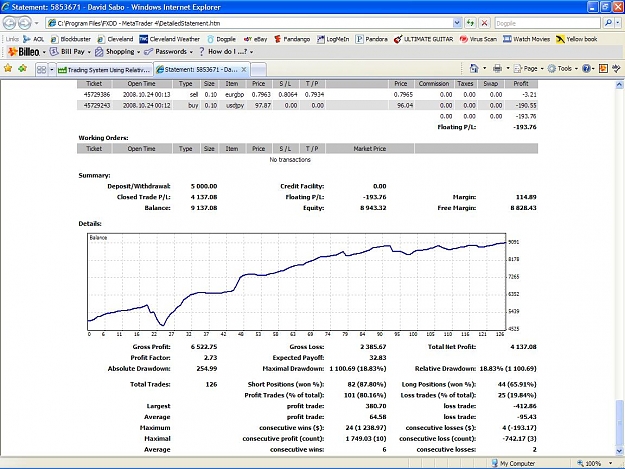625x469 pixels.
Task: Open the LogMeIn favorites link
Action: click(x=333, y=39)
